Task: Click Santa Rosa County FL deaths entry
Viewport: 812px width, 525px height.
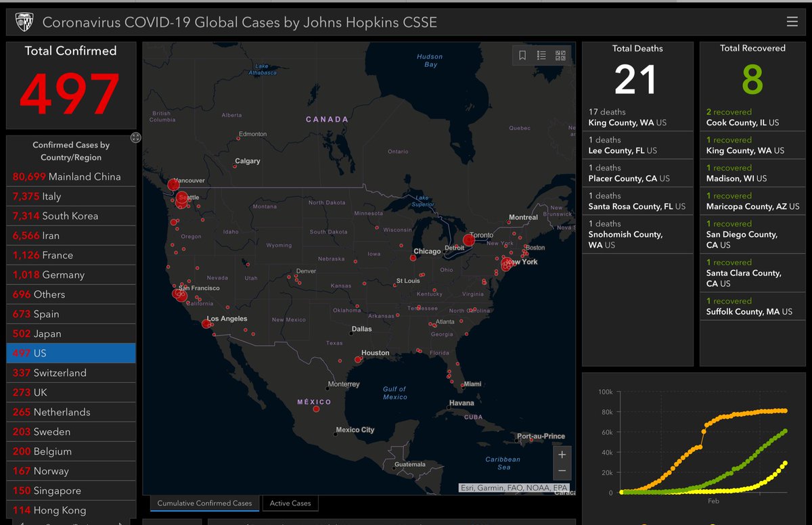Action: click(637, 200)
